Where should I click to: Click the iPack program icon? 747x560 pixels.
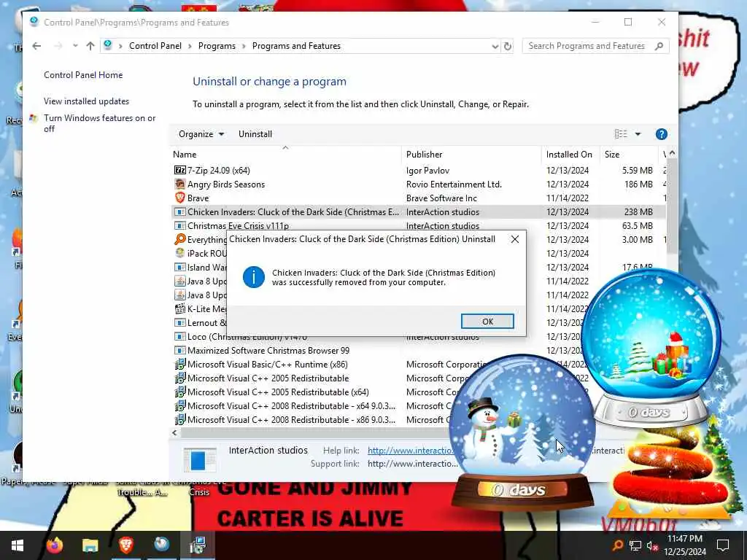pos(179,253)
